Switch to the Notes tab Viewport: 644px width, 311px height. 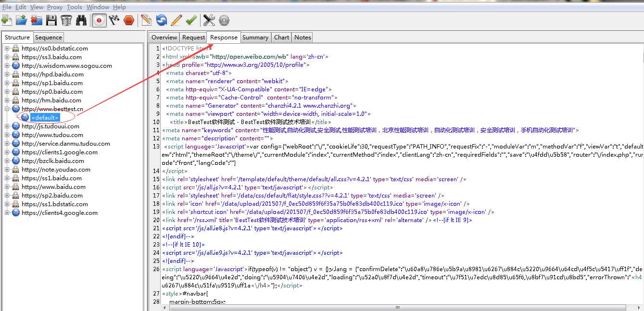303,37
